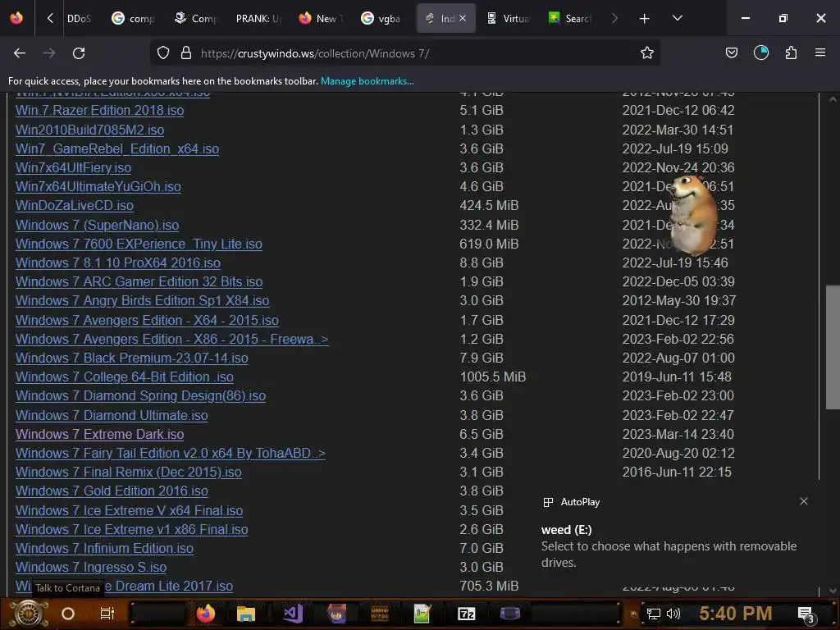Screen dimensions: 840x630
Task: Open File Explorer from the taskbar
Action: point(246,614)
